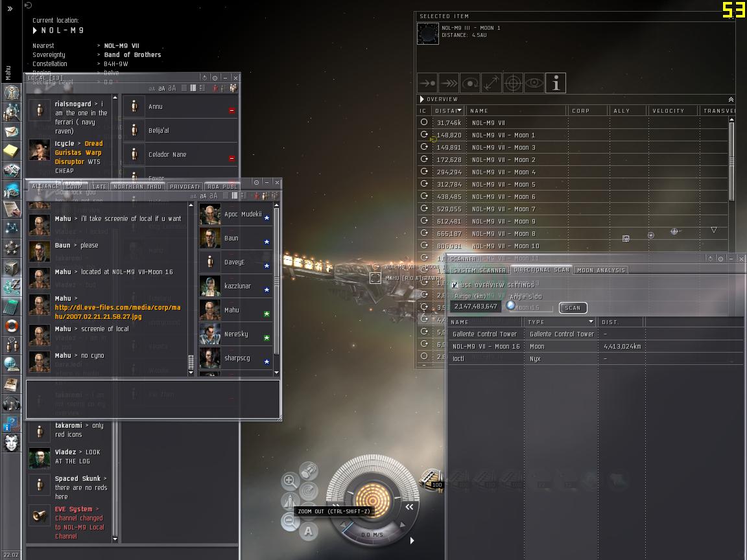Click nearest NOL-M9 VII location link
This screenshot has height=560, width=747.
point(121,46)
